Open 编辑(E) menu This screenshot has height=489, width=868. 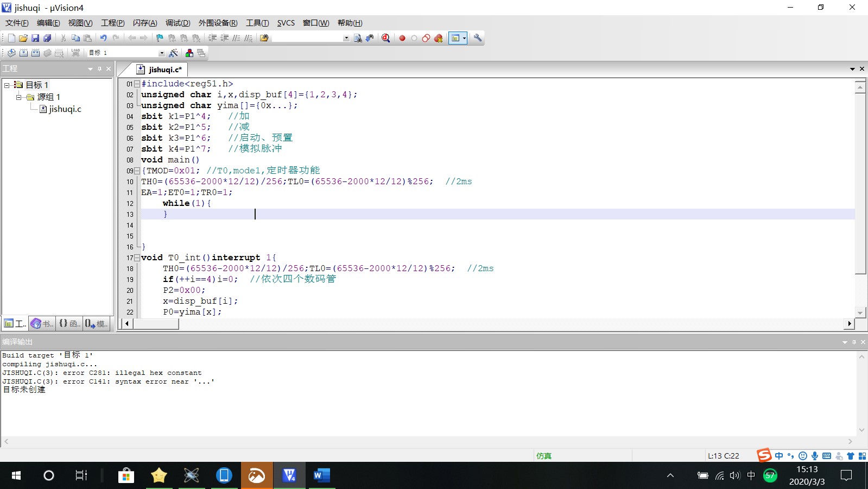coord(48,23)
